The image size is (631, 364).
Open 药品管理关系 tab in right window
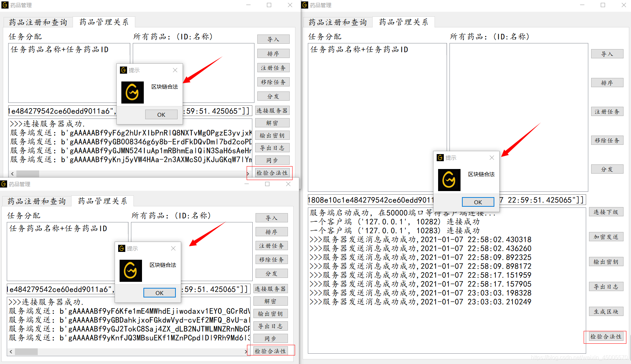(x=404, y=22)
